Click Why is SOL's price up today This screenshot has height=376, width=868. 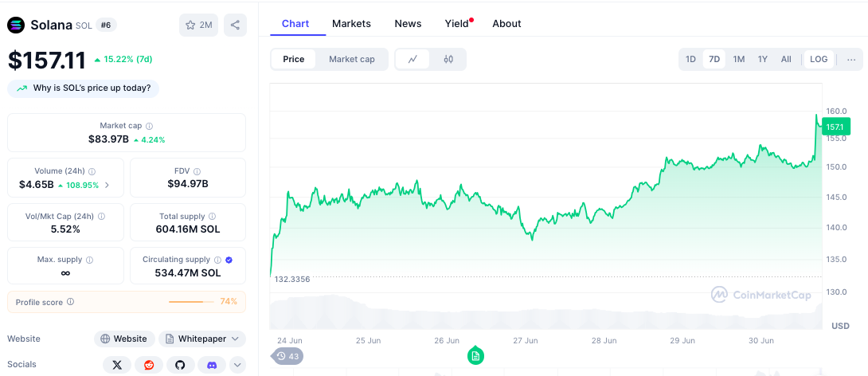[x=83, y=88]
